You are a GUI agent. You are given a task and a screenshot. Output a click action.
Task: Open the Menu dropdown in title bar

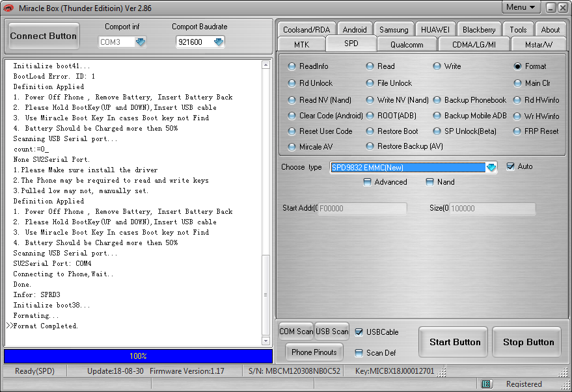(x=521, y=7)
